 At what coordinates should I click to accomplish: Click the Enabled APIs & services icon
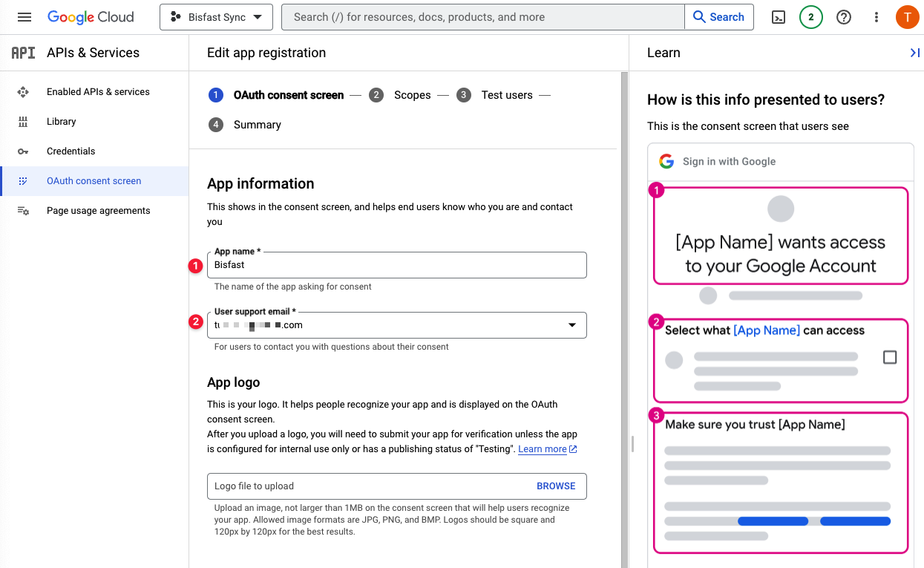(23, 92)
